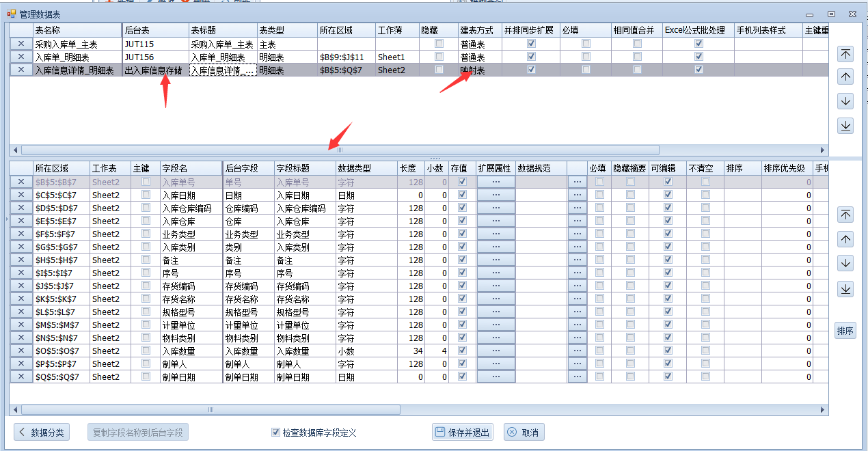Remove the 制单日期 field row via X
Viewport: 868px width, 451px height.
coord(21,377)
